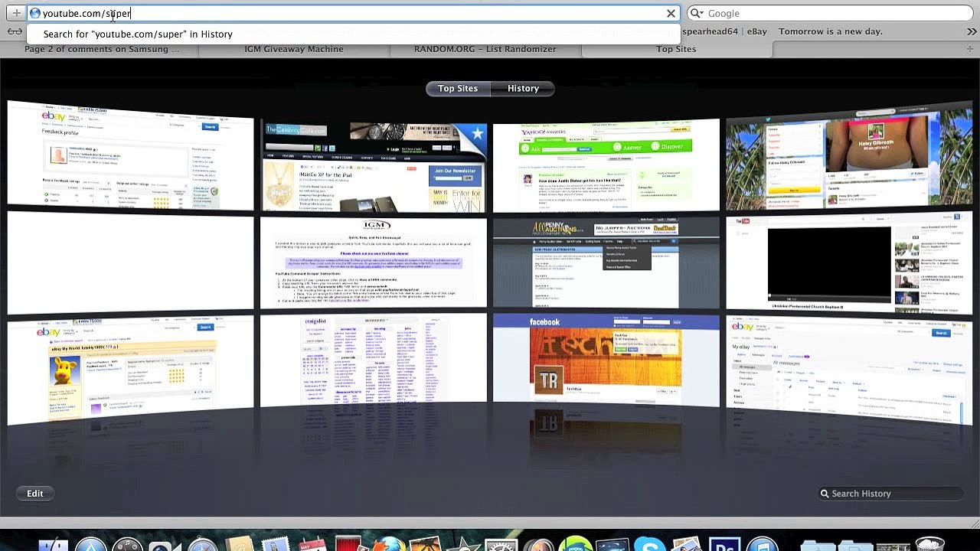
Task: Select the Top Sites tab in tab bar
Action: [676, 49]
